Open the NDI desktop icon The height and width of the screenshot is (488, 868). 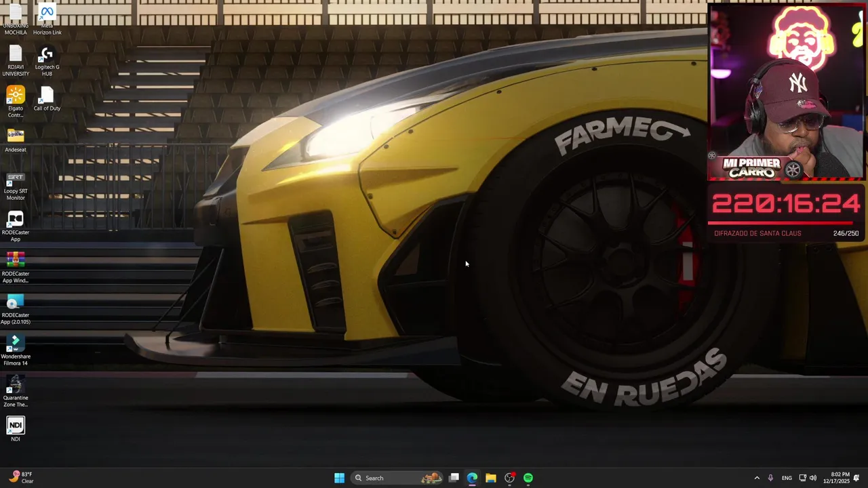click(16, 430)
